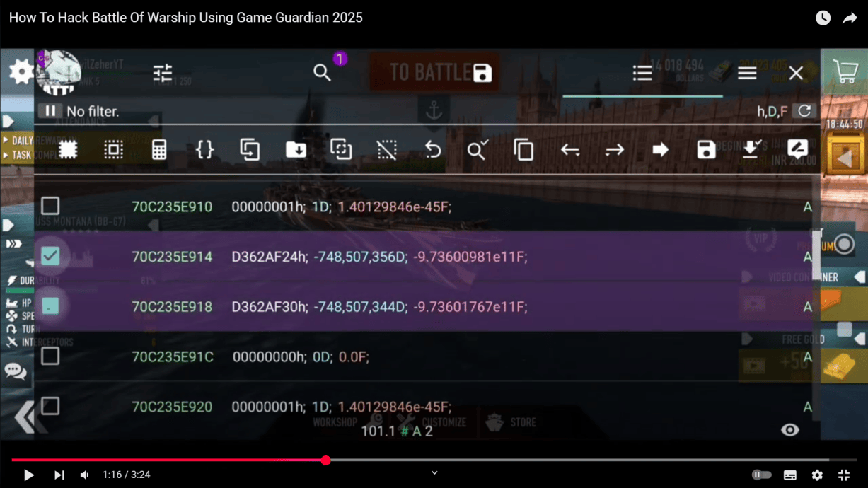Pause the game with the pause icon
Screen dimensions: 868x488
point(50,111)
